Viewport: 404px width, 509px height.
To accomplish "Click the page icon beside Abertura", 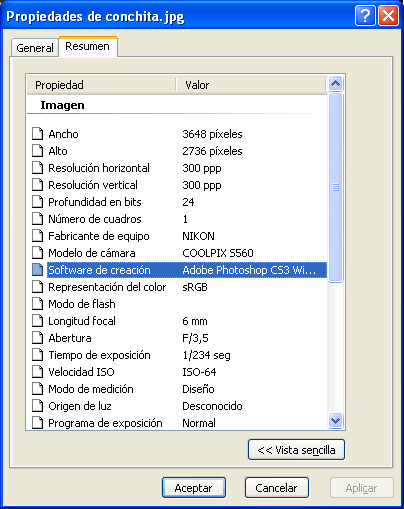I will (38, 338).
